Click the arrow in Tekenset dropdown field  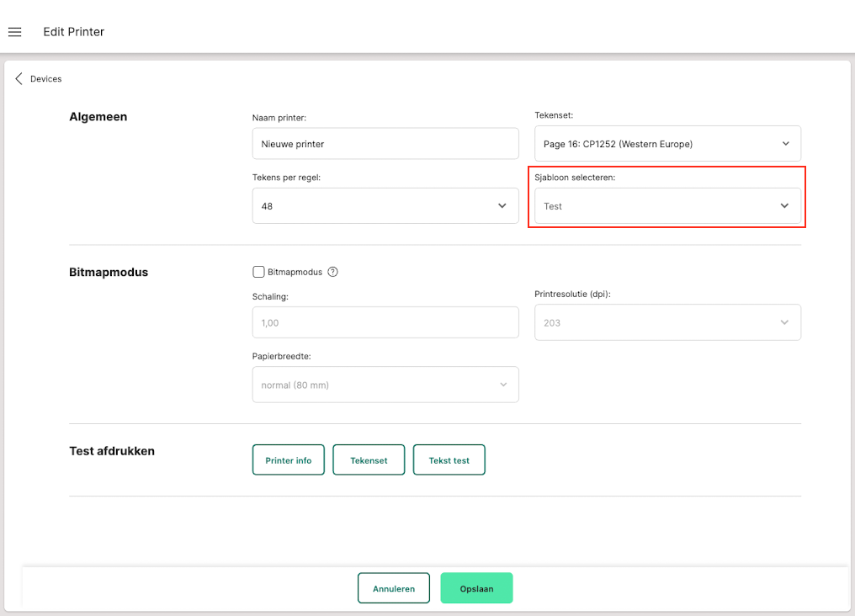click(785, 144)
